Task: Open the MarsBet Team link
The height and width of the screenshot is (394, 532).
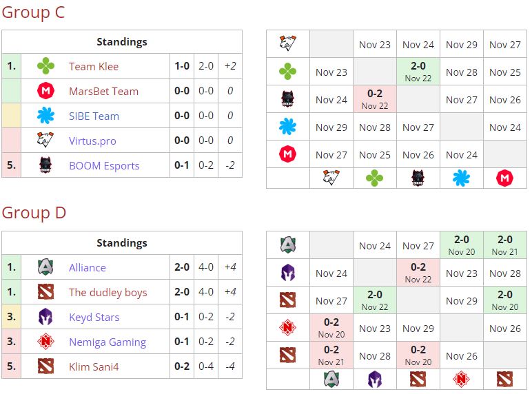Action: (x=103, y=91)
